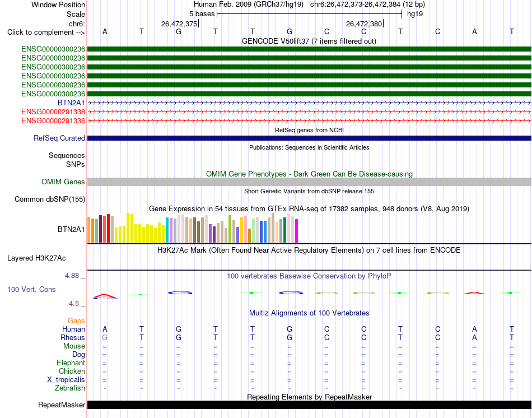Open 'Publications: Sequences in Scientific Articles' title
The width and height of the screenshot is (532, 418).
309,147
